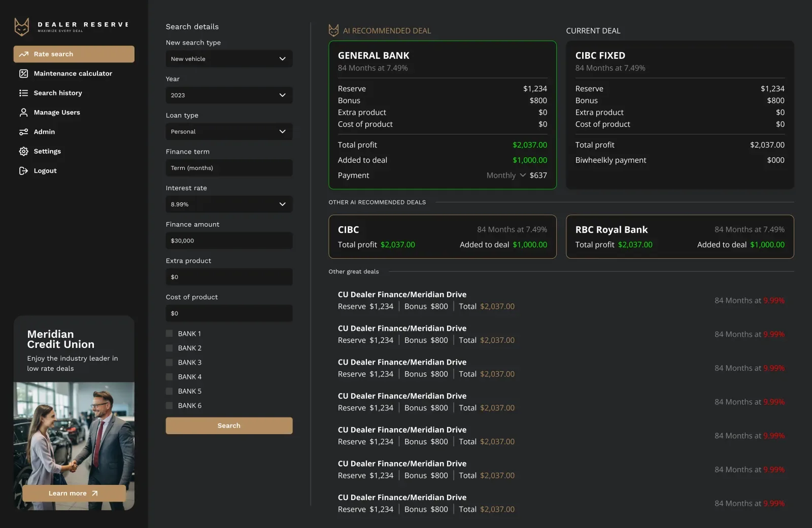Open Rate search in sidebar
The height and width of the screenshot is (528, 812).
click(74, 54)
